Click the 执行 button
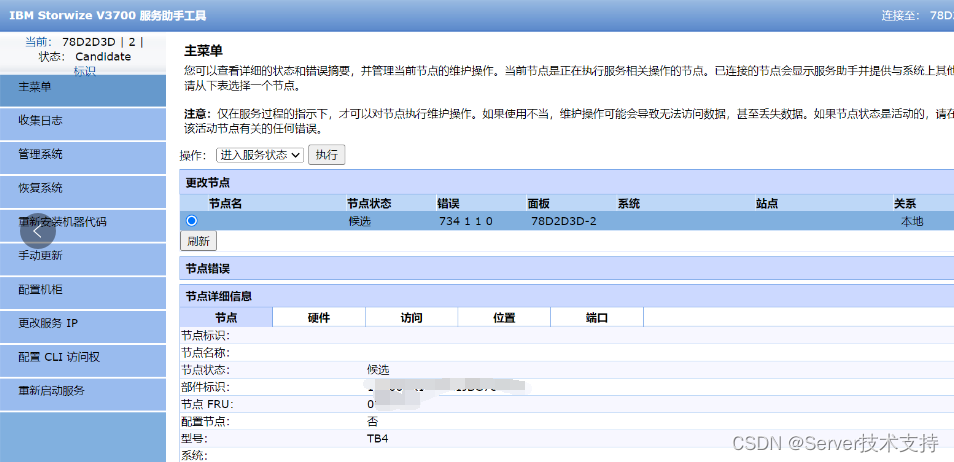The height and width of the screenshot is (462, 954). (x=327, y=155)
